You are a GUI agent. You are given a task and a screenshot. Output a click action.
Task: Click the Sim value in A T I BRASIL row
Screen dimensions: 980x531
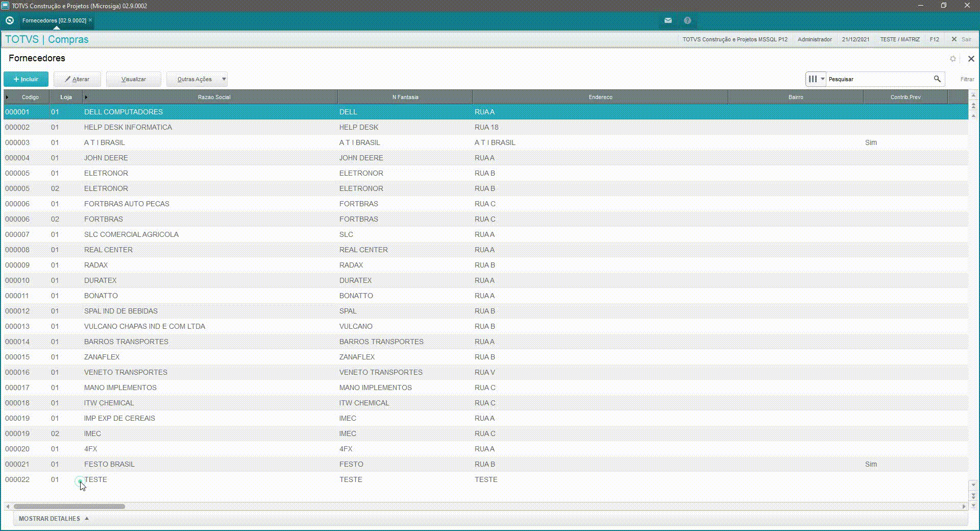pyautogui.click(x=871, y=142)
